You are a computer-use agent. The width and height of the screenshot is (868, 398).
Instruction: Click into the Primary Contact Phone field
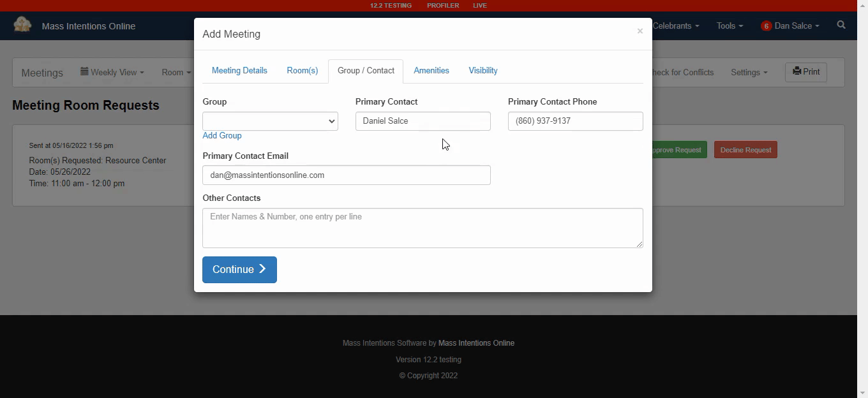(575, 121)
